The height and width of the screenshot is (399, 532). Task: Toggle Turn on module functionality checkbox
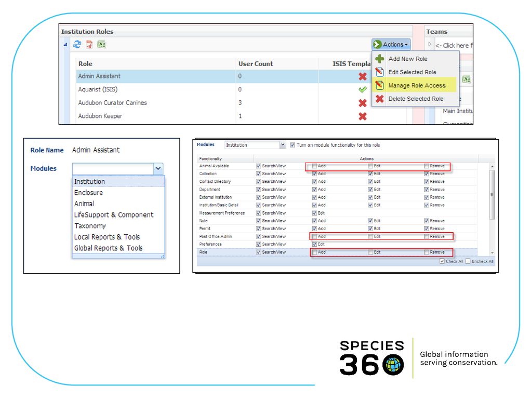(x=292, y=145)
